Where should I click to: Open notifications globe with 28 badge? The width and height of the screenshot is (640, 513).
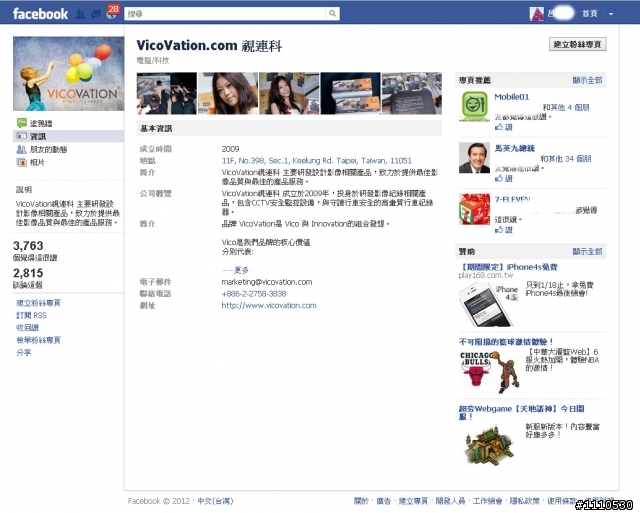(111, 14)
